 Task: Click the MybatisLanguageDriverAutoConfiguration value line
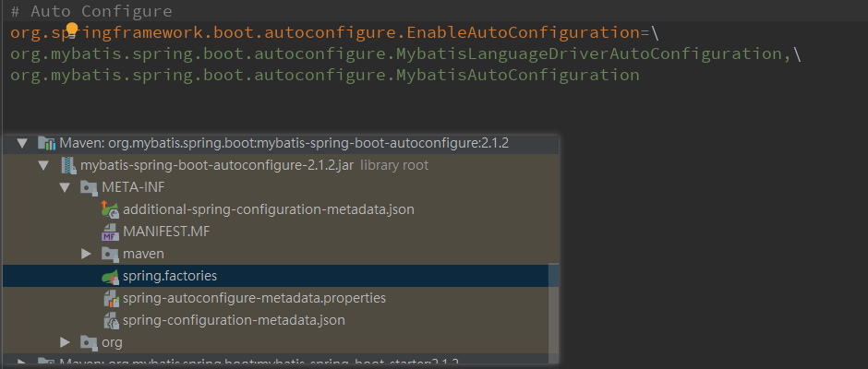pyautogui.click(x=405, y=54)
